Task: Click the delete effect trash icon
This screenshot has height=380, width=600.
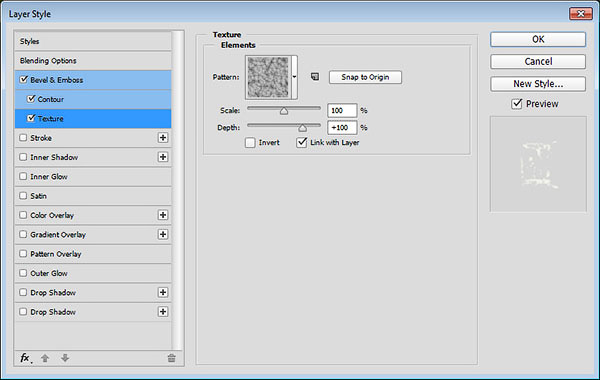Action: pos(171,358)
